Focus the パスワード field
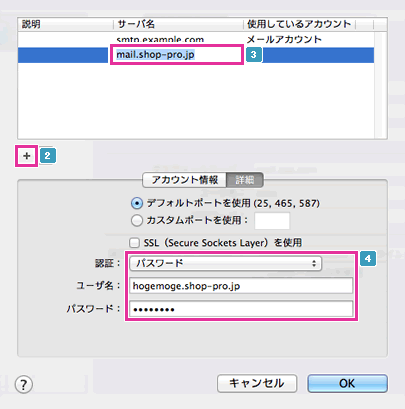The width and height of the screenshot is (405, 409). pyautogui.click(x=241, y=309)
